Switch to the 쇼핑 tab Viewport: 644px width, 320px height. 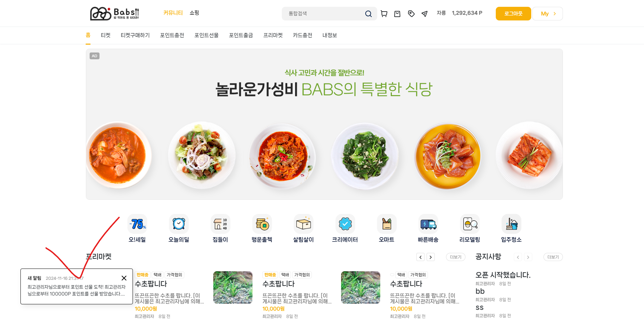coord(194,13)
